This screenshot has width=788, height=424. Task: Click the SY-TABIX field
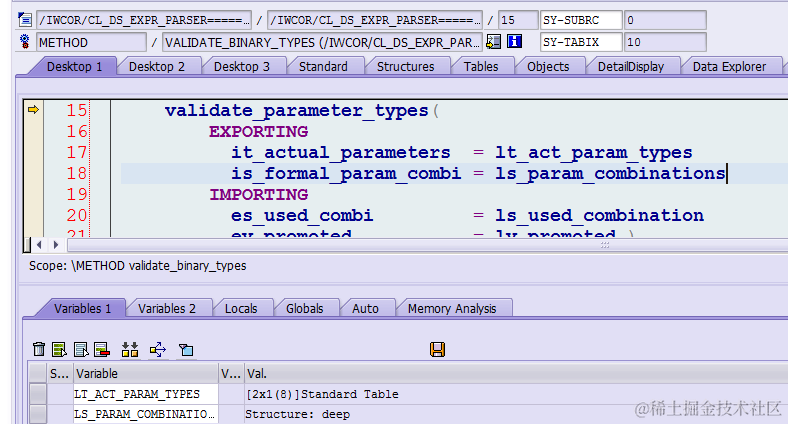(581, 42)
